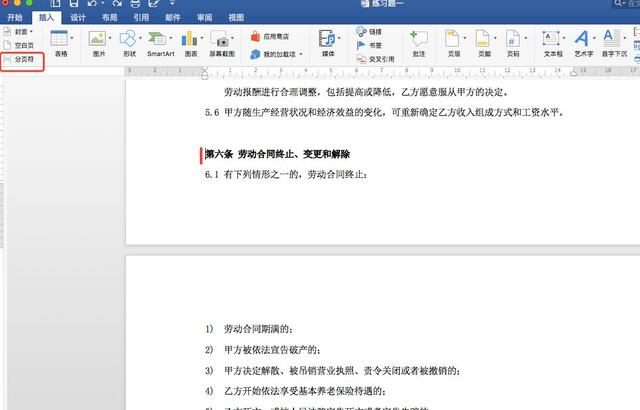The width and height of the screenshot is (640, 410).
Task: Click the 页脚 (Footer) icon
Action: 482,38
